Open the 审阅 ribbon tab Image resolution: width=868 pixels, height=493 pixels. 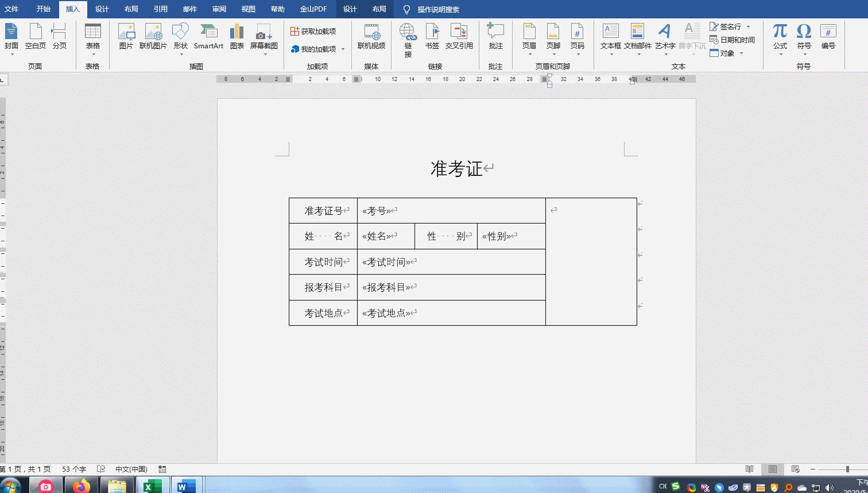click(219, 9)
